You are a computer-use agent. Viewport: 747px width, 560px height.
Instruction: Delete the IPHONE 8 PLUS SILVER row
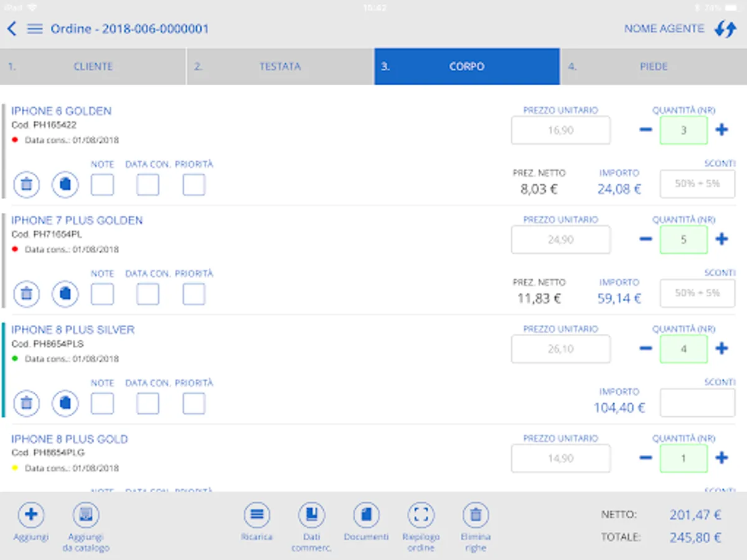pos(27,403)
